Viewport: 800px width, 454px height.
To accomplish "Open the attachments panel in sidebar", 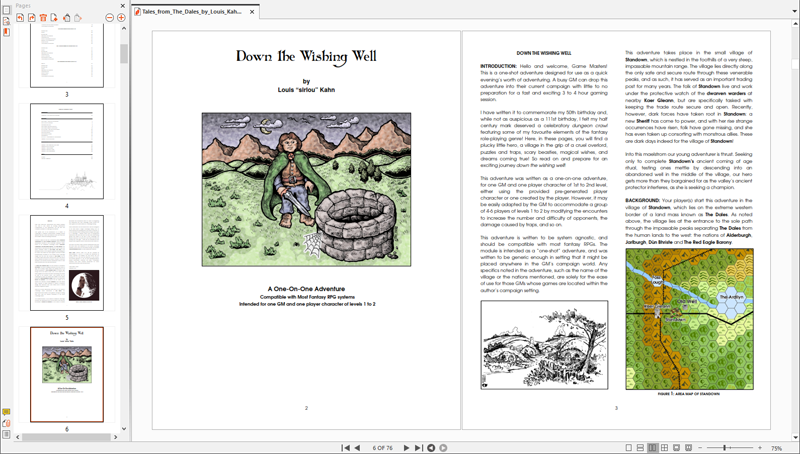I will (x=6, y=423).
